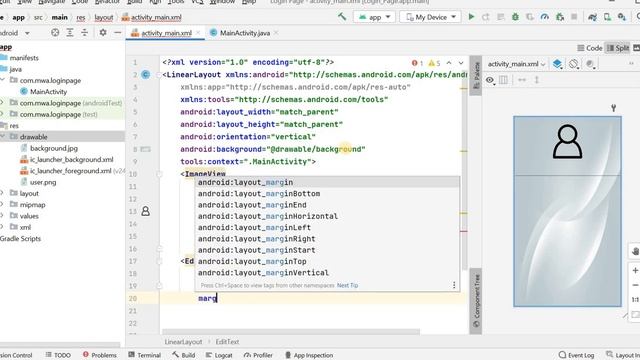Expand the values folder node
Image resolution: width=640 pixels, height=360 pixels.
3,216
